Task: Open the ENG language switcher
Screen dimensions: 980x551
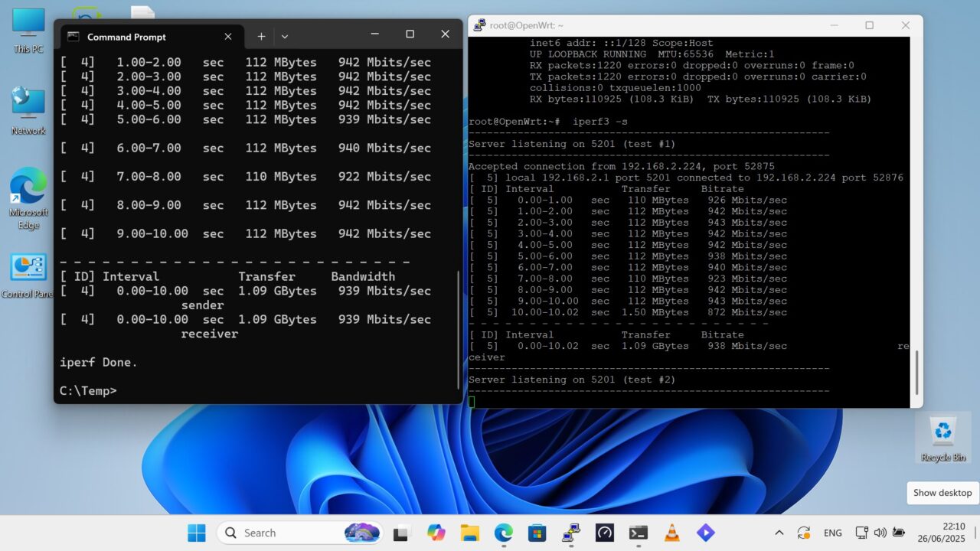Action: pos(832,533)
